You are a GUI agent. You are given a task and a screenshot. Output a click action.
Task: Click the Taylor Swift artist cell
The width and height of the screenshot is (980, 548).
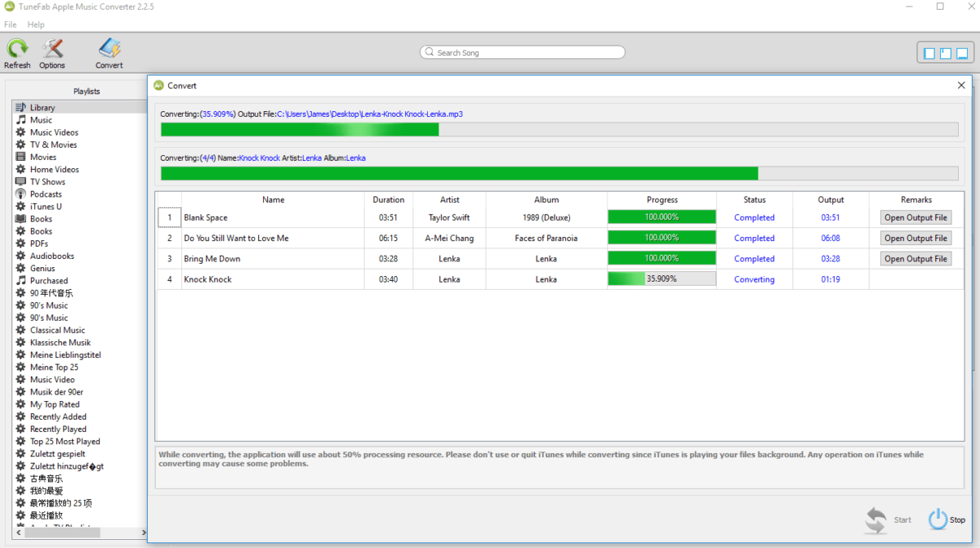(x=449, y=217)
